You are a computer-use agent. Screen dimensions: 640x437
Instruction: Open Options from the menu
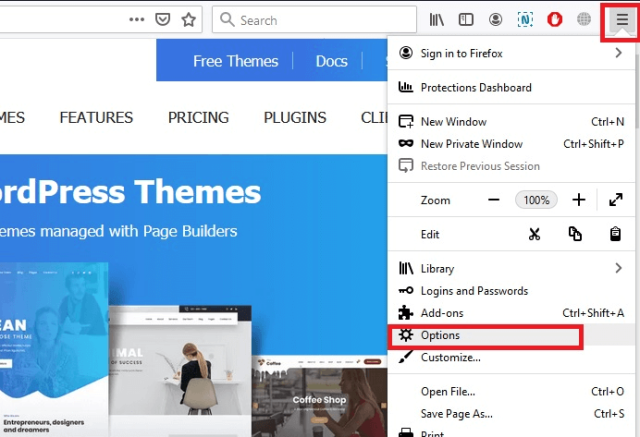[x=511, y=335]
